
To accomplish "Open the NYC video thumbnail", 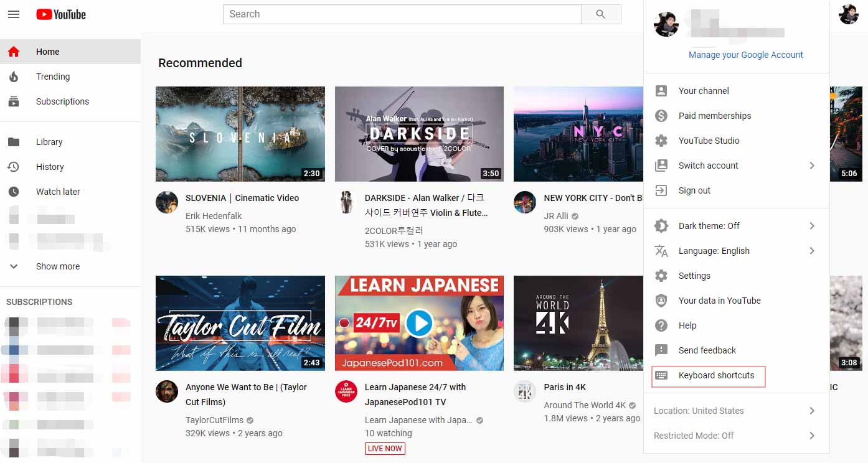I will pos(578,134).
